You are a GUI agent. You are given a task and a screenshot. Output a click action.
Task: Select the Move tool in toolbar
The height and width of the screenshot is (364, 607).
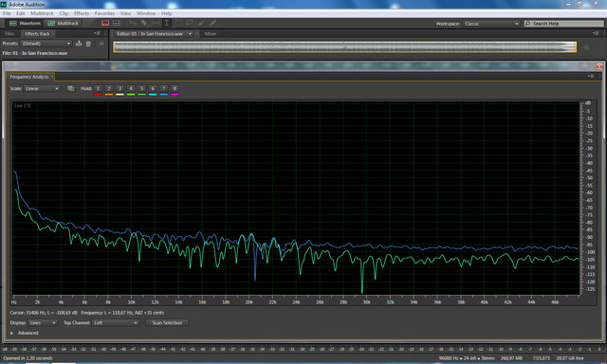pyautogui.click(x=133, y=23)
